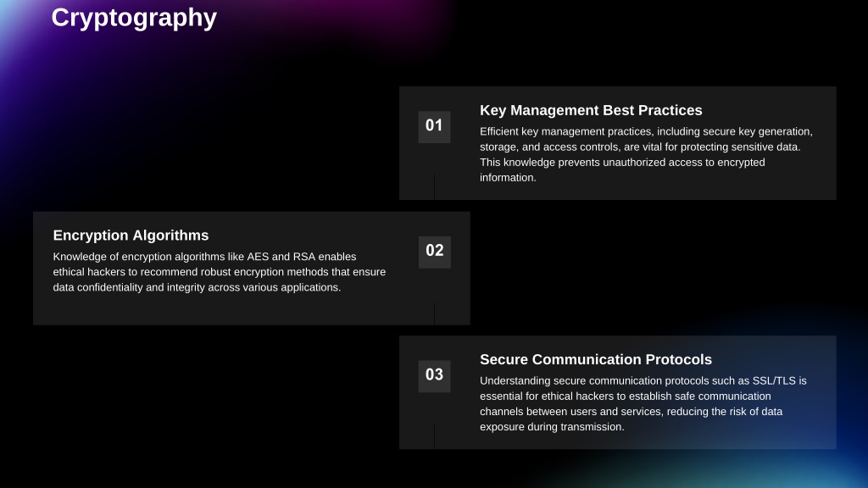Click the connector line below badge 01

coord(435,186)
